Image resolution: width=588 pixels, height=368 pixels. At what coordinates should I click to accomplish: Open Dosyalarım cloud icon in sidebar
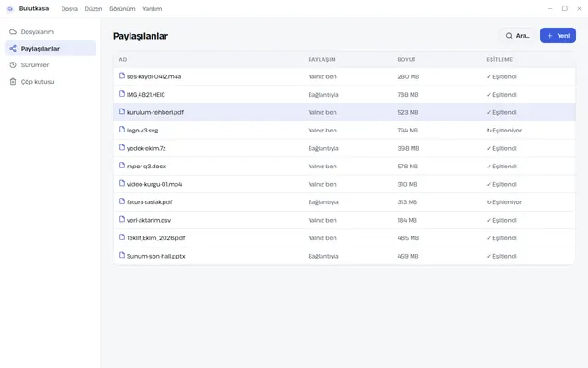13,32
